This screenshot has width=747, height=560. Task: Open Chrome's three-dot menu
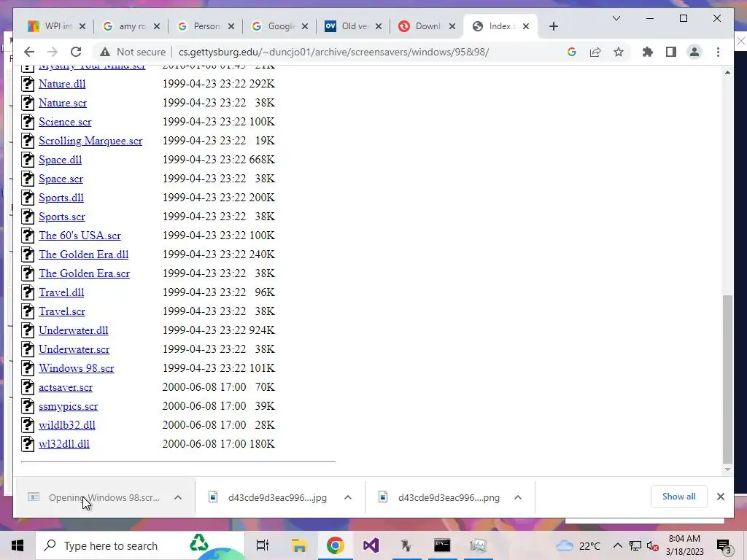pyautogui.click(x=718, y=52)
